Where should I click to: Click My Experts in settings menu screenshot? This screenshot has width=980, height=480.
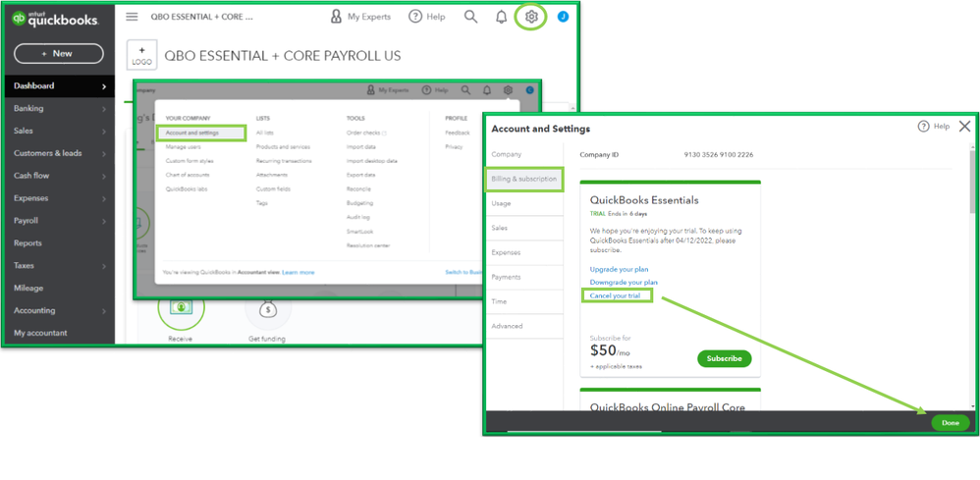coord(388,90)
